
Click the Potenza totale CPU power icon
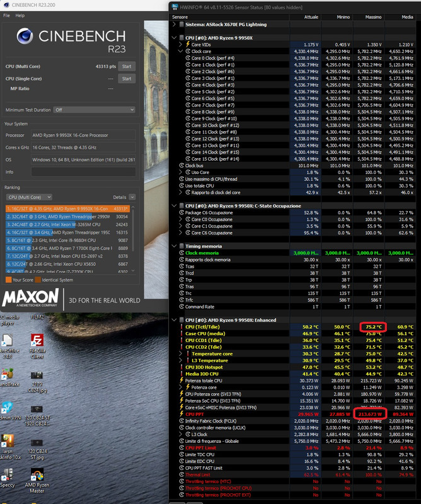tap(182, 381)
